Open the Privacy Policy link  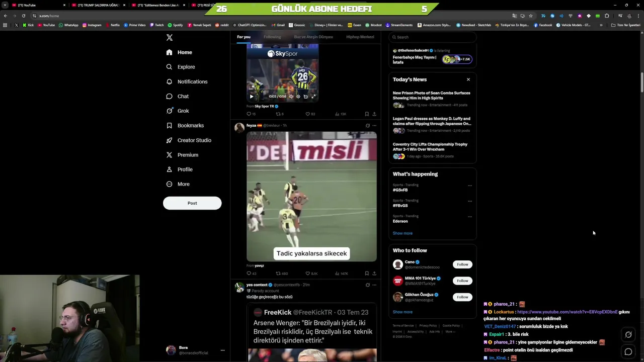click(428, 326)
